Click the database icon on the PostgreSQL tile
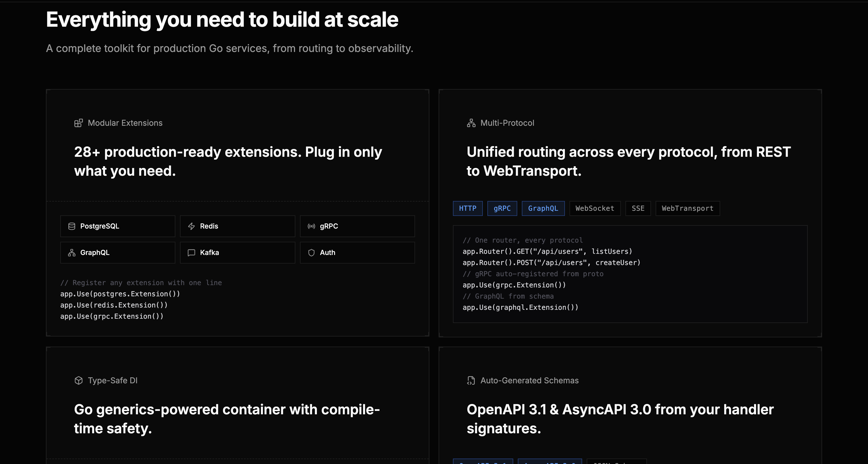 pos(71,226)
